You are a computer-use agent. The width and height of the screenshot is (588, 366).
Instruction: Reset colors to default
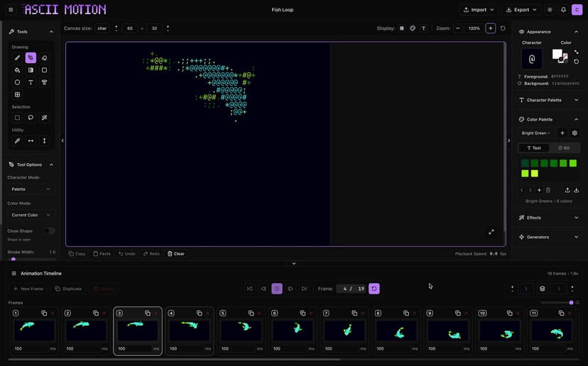577,62
